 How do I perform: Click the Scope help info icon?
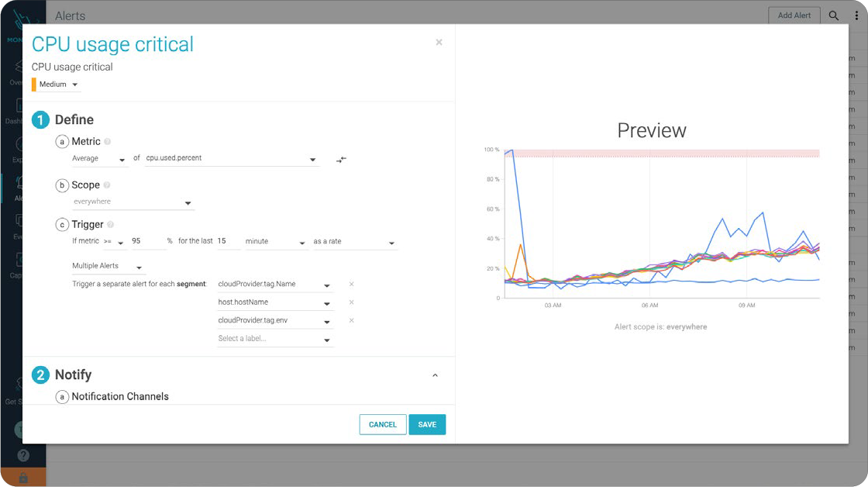coord(107,185)
